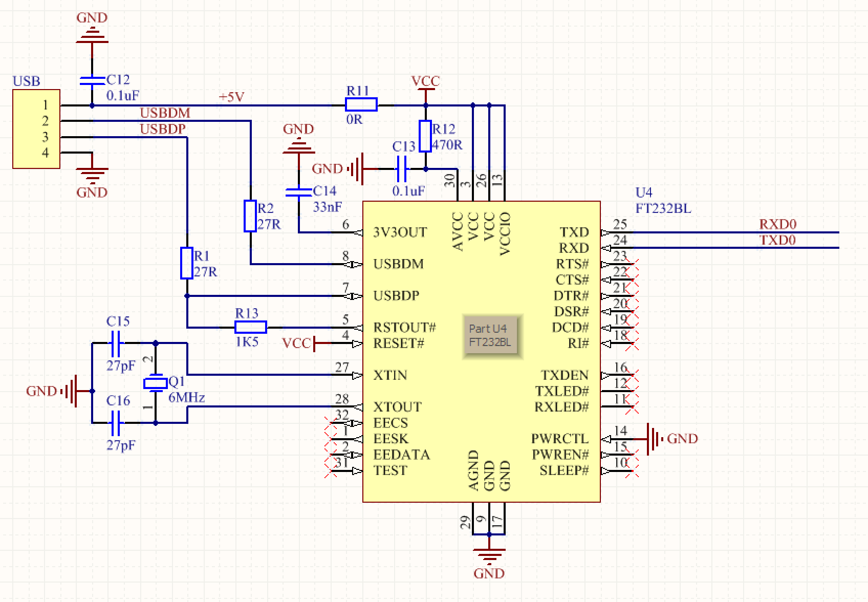Select capacitor C14 33nF symbol

298,192
